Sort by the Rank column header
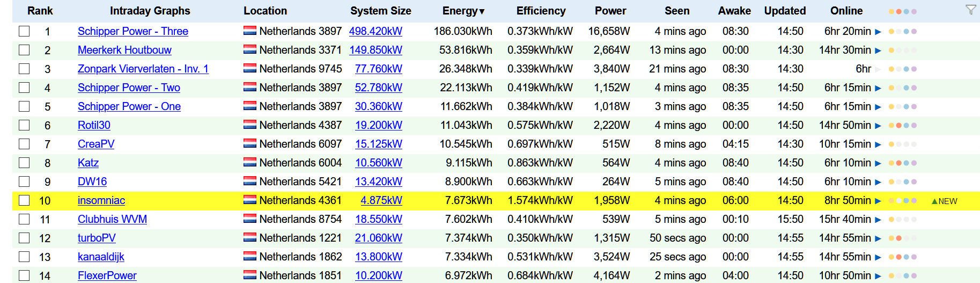The height and width of the screenshot is (283, 980). 40,11
